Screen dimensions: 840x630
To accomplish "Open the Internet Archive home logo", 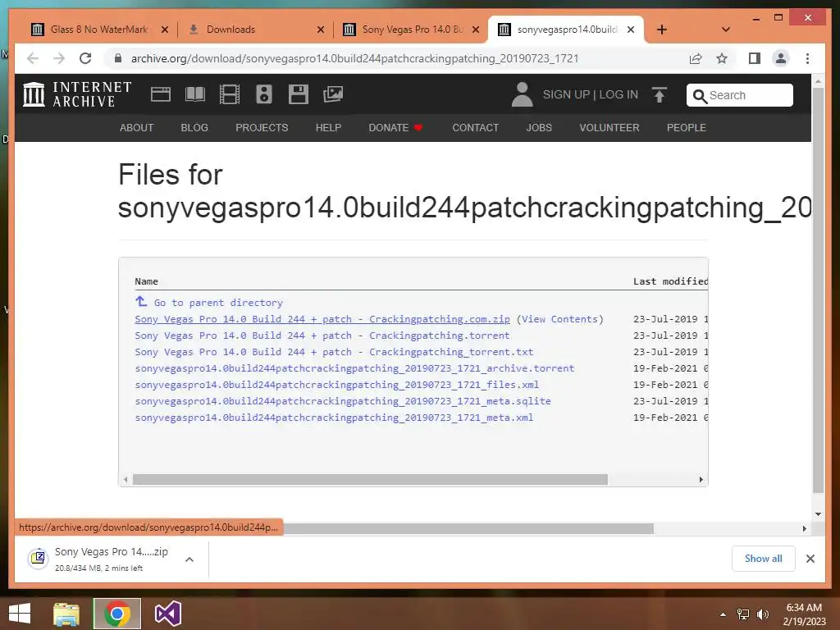I will pyautogui.click(x=77, y=94).
